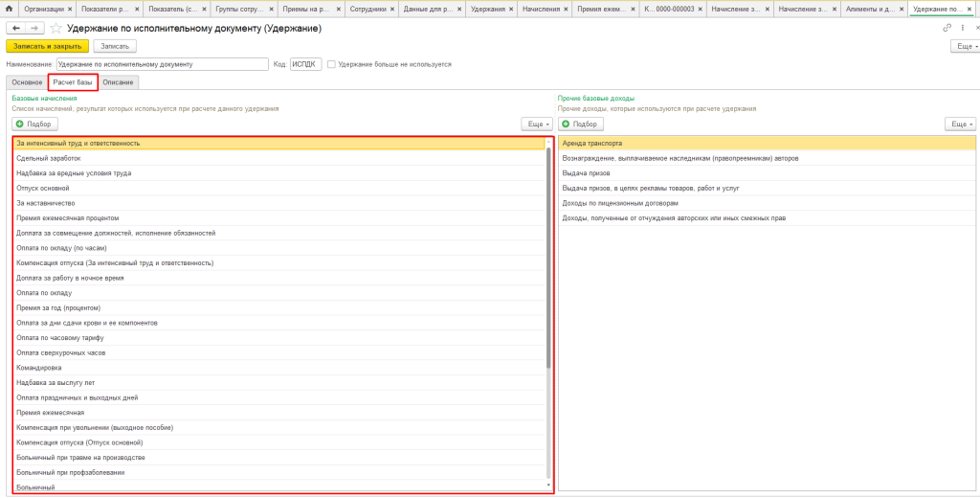Expand the top-right Еще dropdown
This screenshot has width=980, height=498.
pos(963,46)
